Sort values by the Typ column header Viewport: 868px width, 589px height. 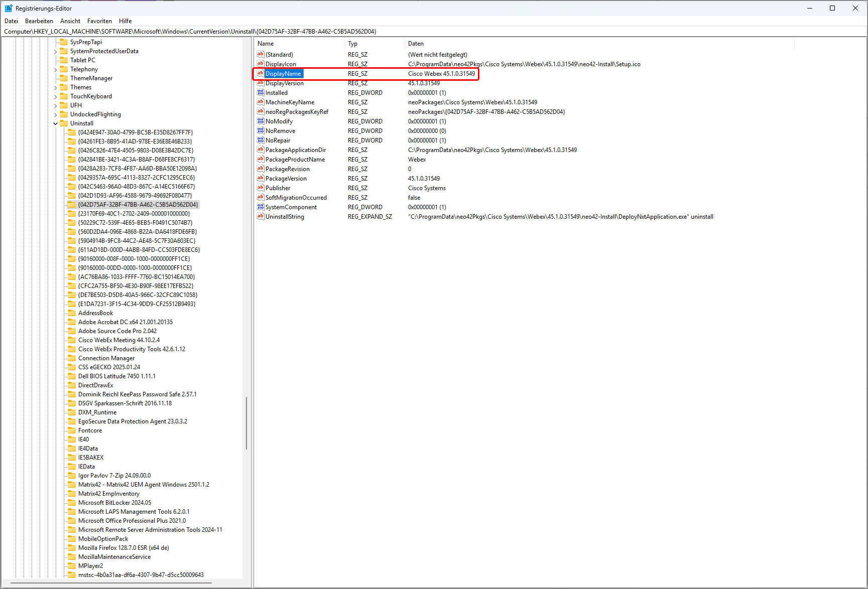coord(375,44)
